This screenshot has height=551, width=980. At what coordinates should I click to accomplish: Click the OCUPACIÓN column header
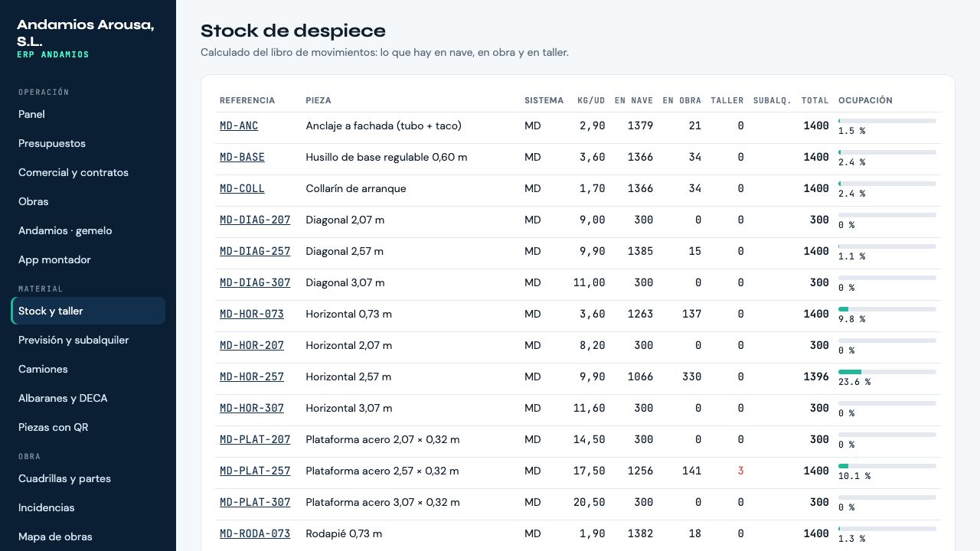pyautogui.click(x=865, y=100)
